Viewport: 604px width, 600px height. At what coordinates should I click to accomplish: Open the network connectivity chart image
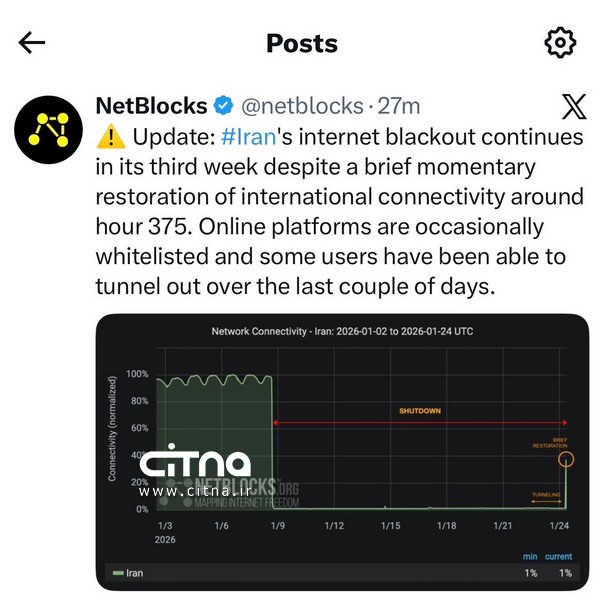[342, 450]
